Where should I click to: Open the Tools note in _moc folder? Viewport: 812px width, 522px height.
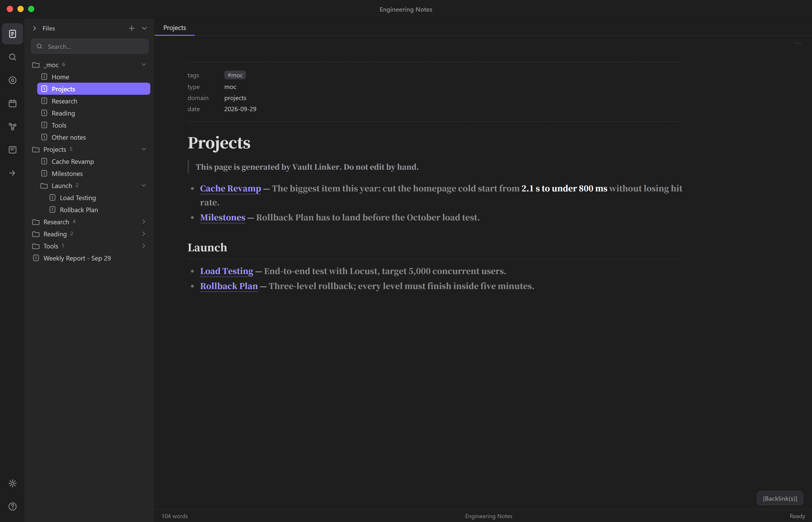click(94, 125)
